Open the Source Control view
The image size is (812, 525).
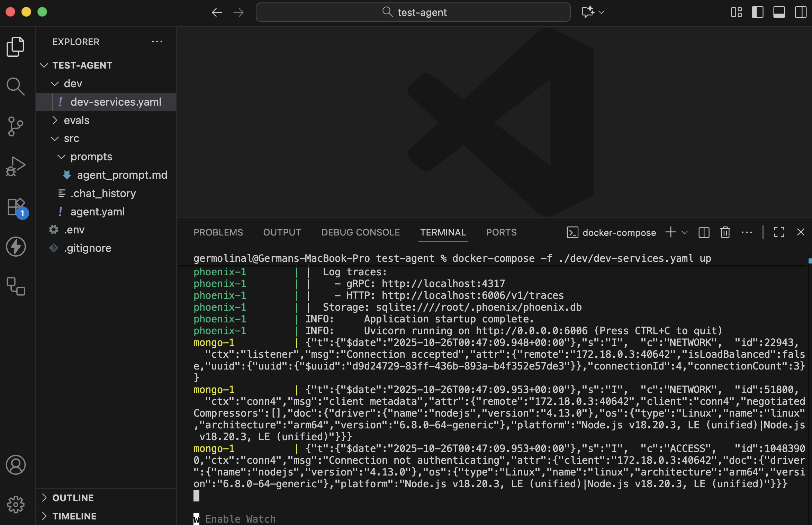click(16, 126)
